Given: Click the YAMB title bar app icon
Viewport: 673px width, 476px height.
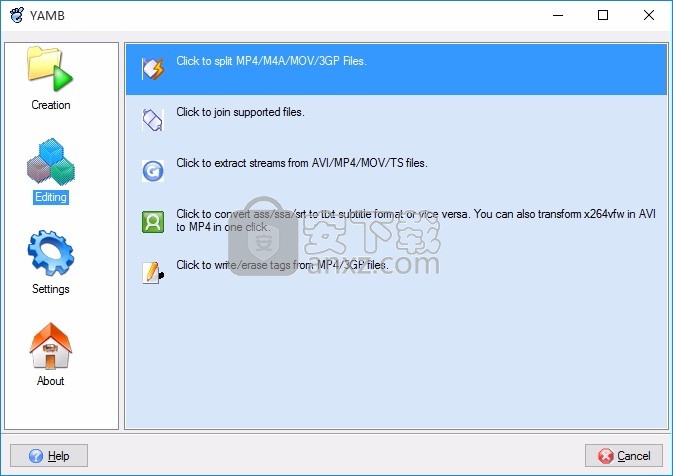Looking at the screenshot, I should pyautogui.click(x=17, y=15).
